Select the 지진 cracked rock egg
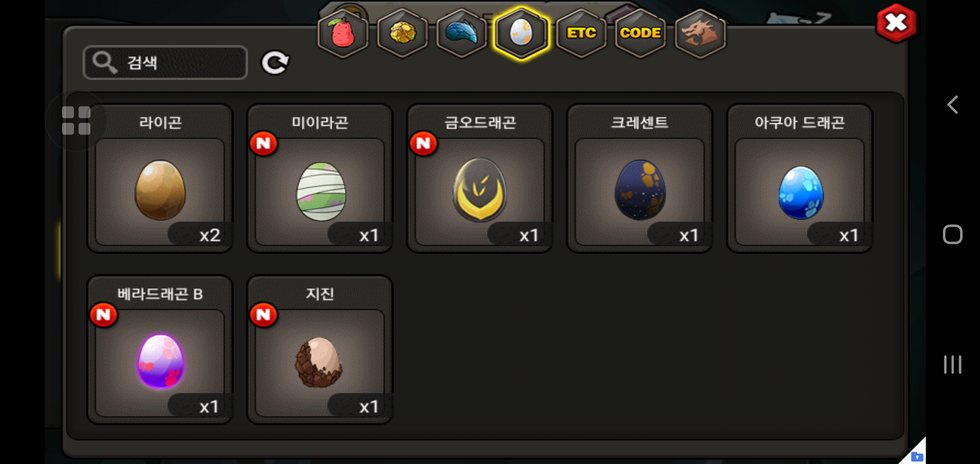 coord(320,350)
